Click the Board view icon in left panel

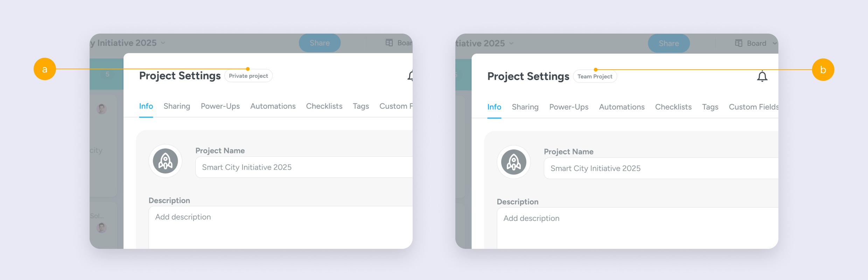[389, 43]
